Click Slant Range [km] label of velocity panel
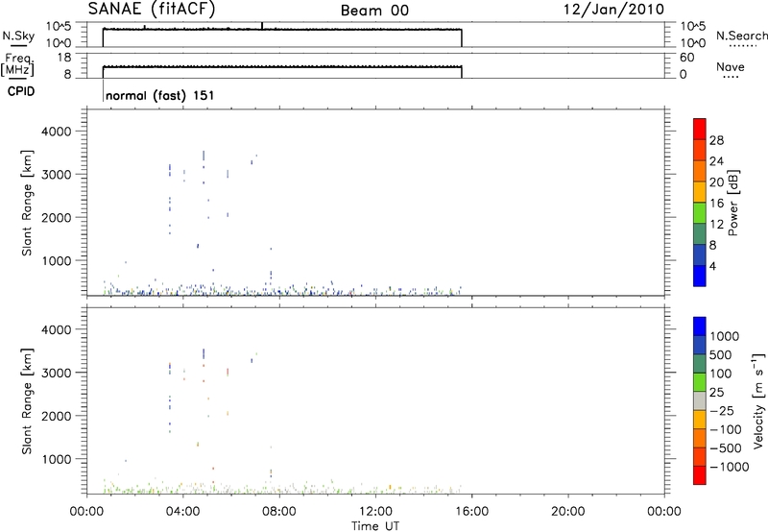 [28, 401]
